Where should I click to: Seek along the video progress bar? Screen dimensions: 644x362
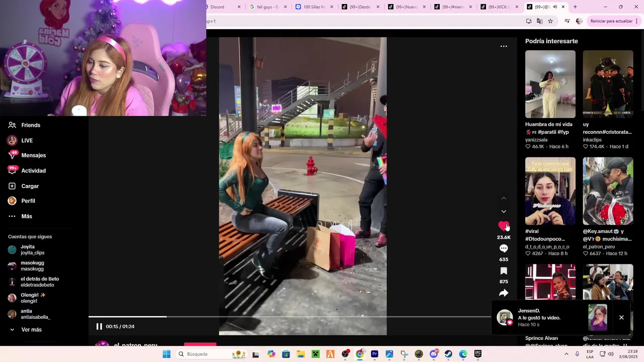click(289, 317)
